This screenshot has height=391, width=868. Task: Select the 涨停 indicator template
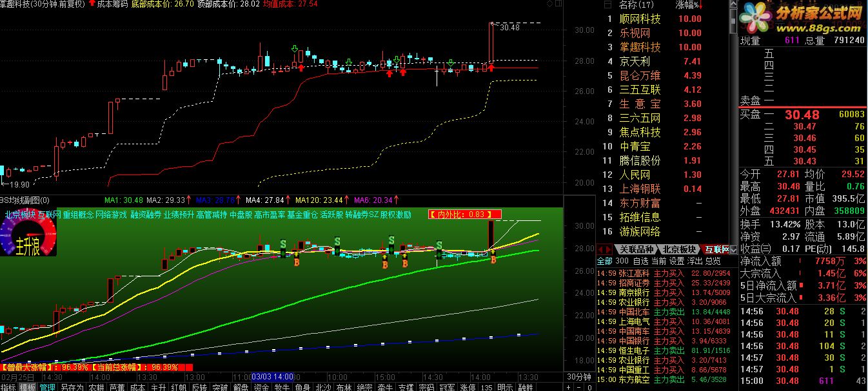click(x=468, y=387)
